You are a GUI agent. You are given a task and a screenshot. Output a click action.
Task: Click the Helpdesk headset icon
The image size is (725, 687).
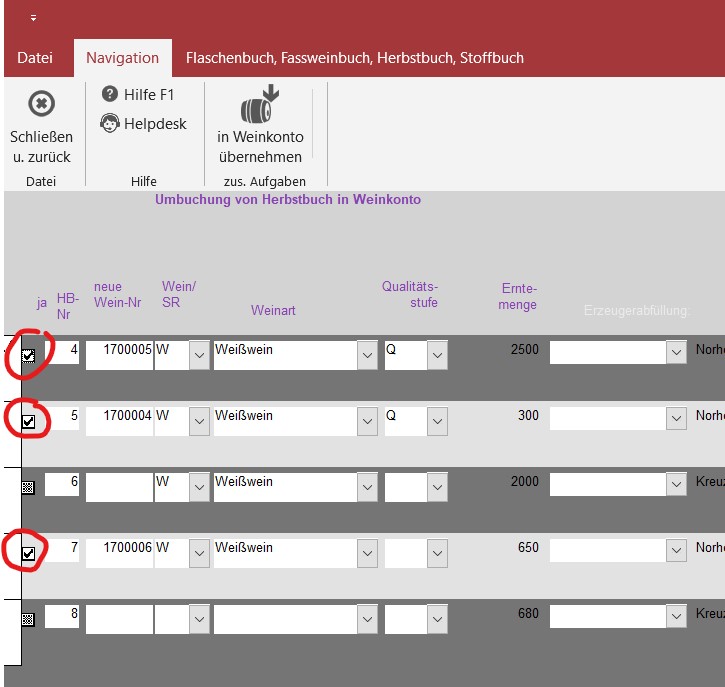(110, 124)
